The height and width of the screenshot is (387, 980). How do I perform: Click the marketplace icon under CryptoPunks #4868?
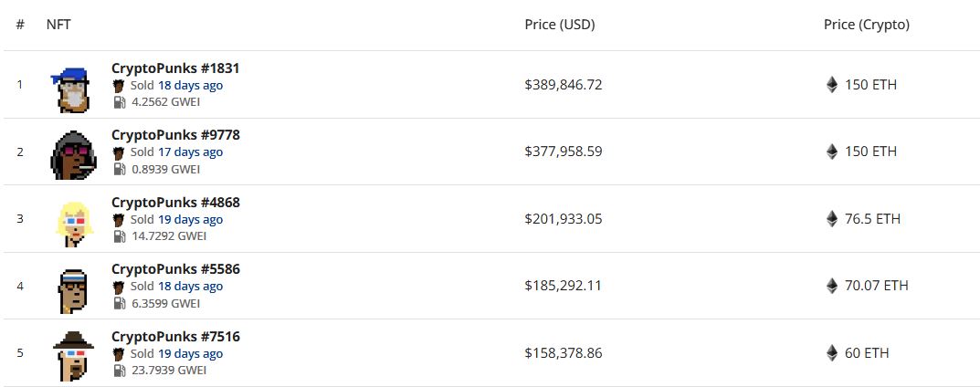tap(119, 220)
